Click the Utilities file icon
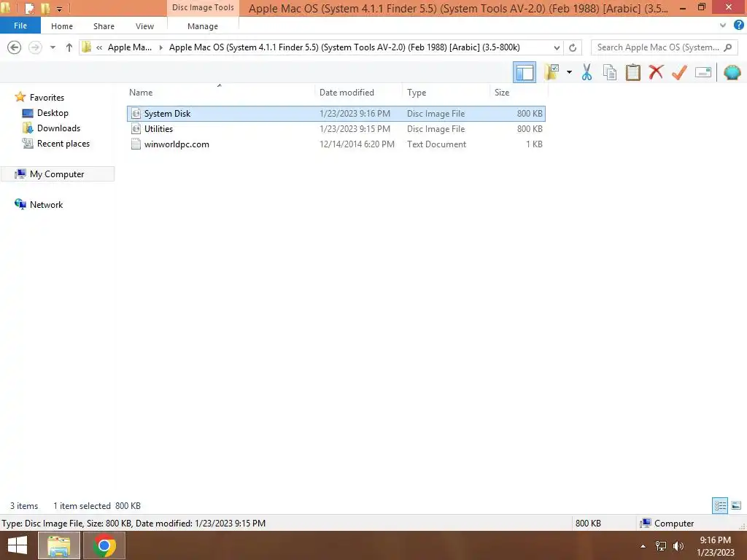The width and height of the screenshot is (747, 560). pyautogui.click(x=136, y=128)
